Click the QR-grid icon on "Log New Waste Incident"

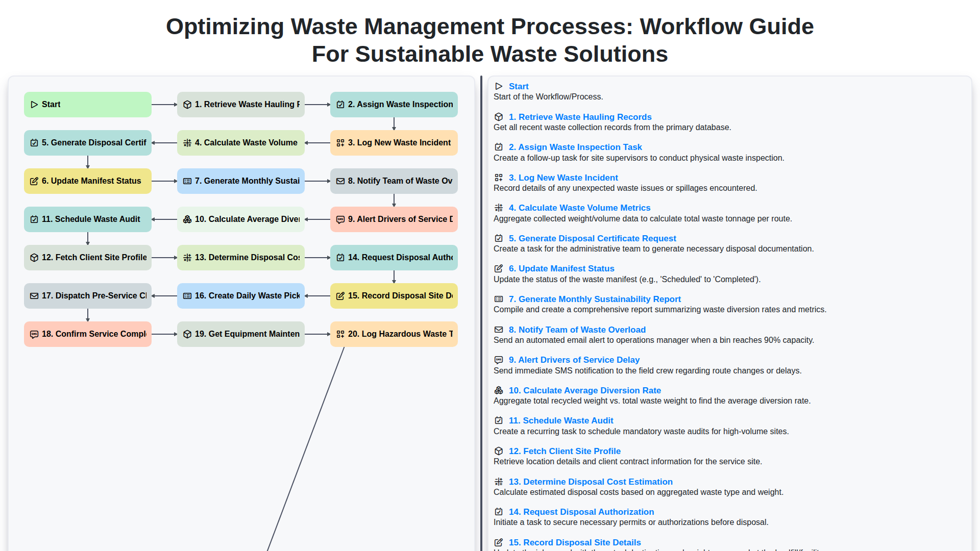click(340, 142)
